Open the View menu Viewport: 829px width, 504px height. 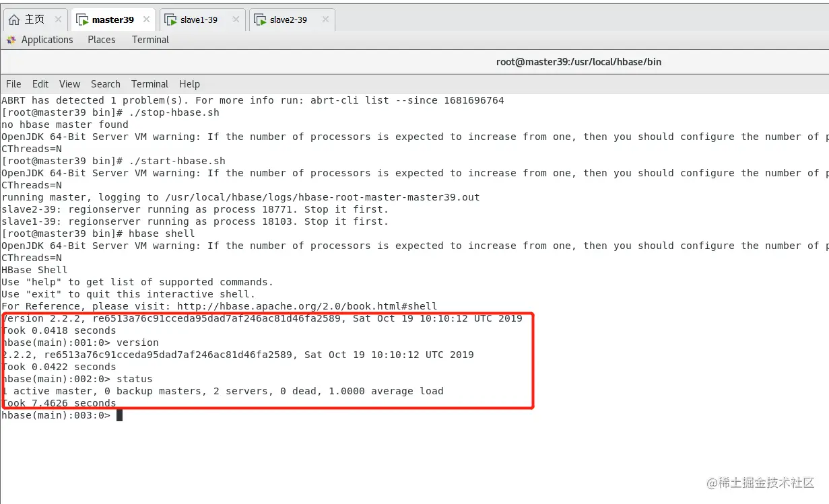(69, 84)
